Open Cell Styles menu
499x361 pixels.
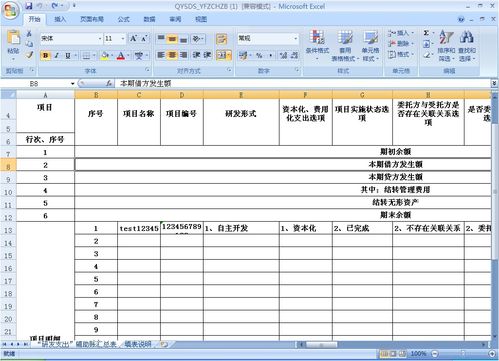tap(370, 45)
